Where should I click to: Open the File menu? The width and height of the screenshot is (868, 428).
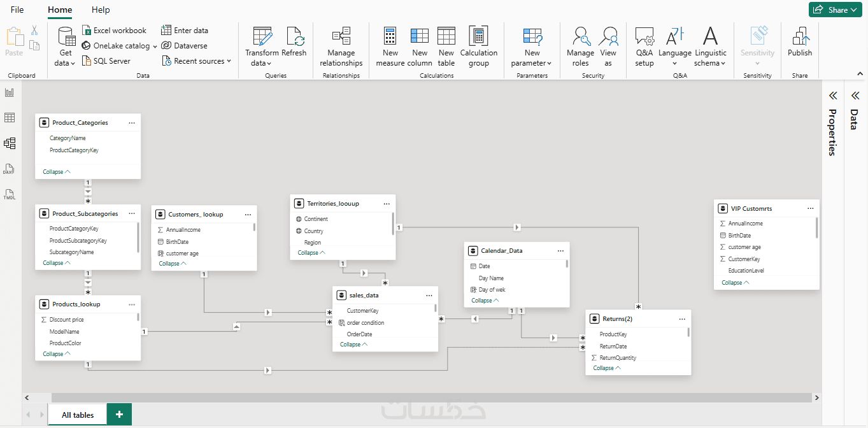[x=17, y=10]
